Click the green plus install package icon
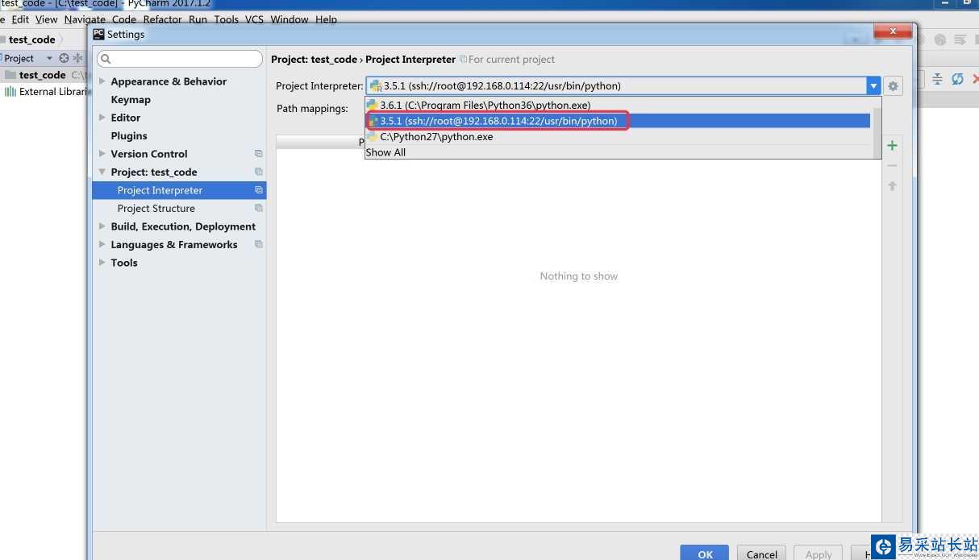Screen dimensions: 979x560 (x=892, y=146)
